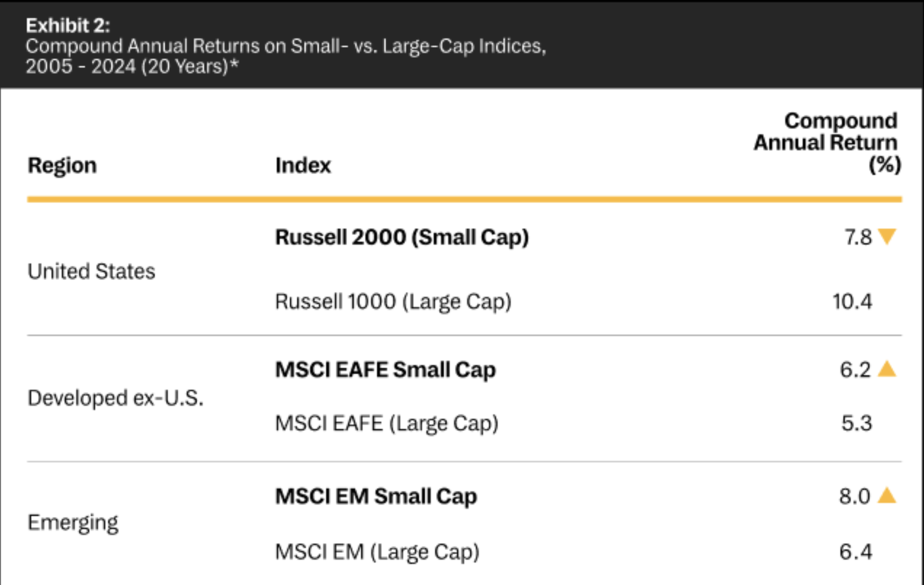Select the "Russell 1000 (Large Cap)" index

(393, 301)
